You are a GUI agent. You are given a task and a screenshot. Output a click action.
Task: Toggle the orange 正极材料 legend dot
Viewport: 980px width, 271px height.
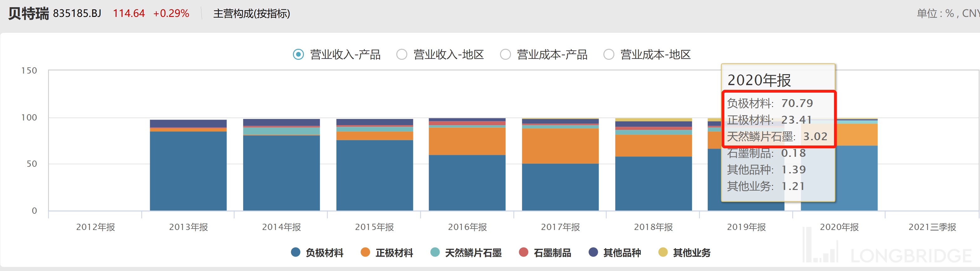(x=365, y=252)
